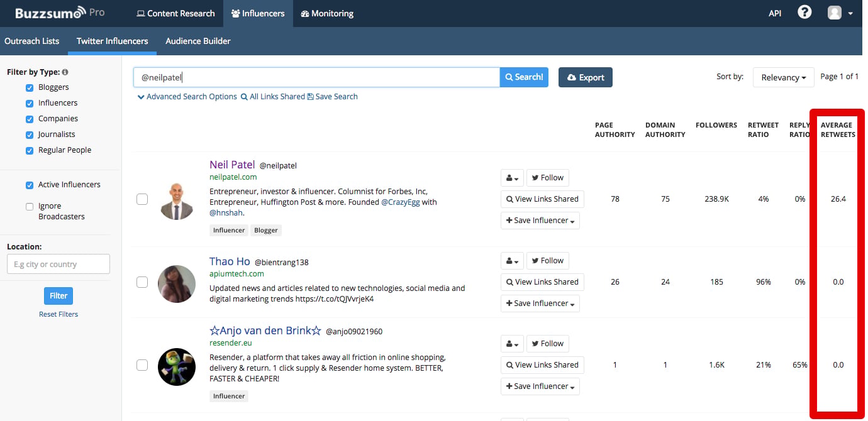Toggle the Influencers filter checkbox
This screenshot has height=421, width=868.
30,104
